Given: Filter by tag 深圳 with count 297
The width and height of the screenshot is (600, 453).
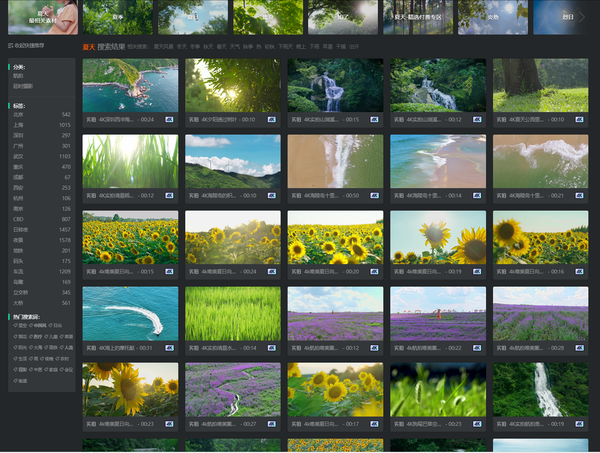Looking at the screenshot, I should point(42,135).
